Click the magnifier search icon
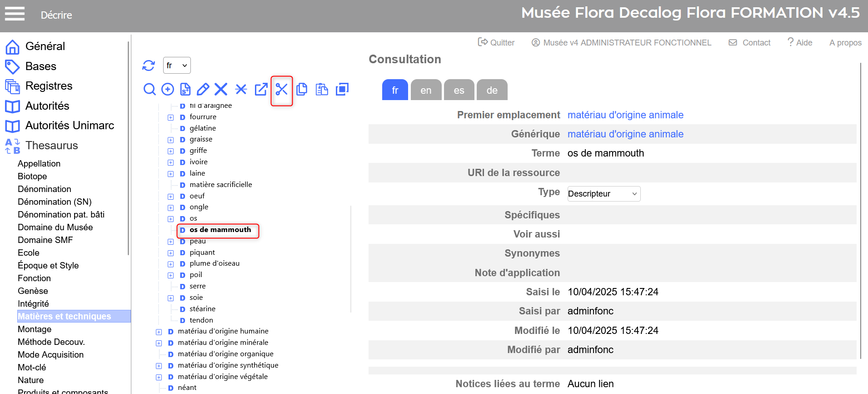Viewport: 868px width, 394px height. [150, 89]
